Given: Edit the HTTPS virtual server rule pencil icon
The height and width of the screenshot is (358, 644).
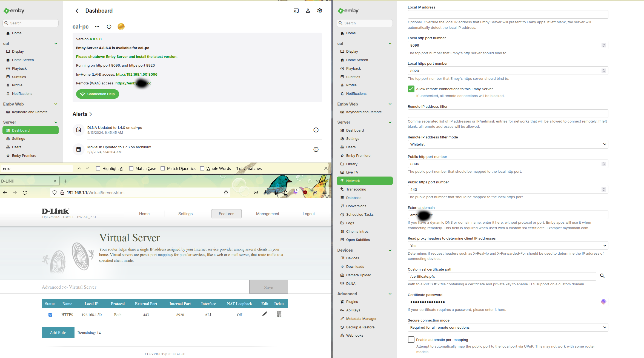Looking at the screenshot, I should pos(265,314).
